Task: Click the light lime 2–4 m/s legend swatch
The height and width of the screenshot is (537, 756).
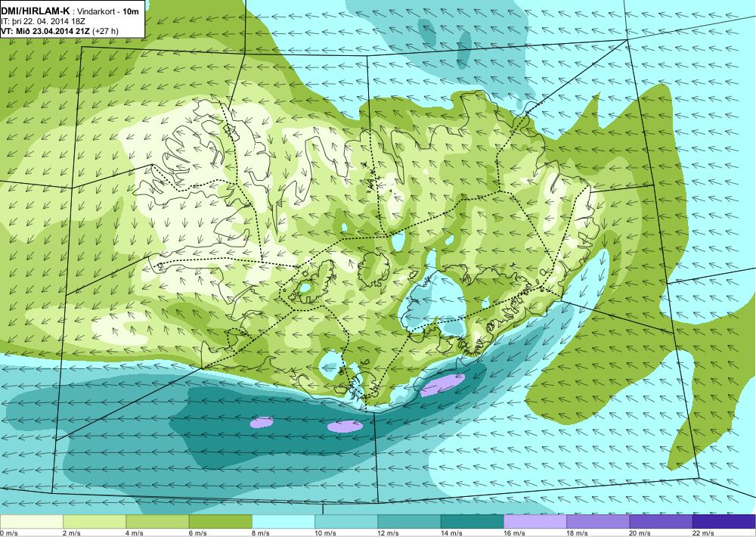Action: click(x=94, y=521)
